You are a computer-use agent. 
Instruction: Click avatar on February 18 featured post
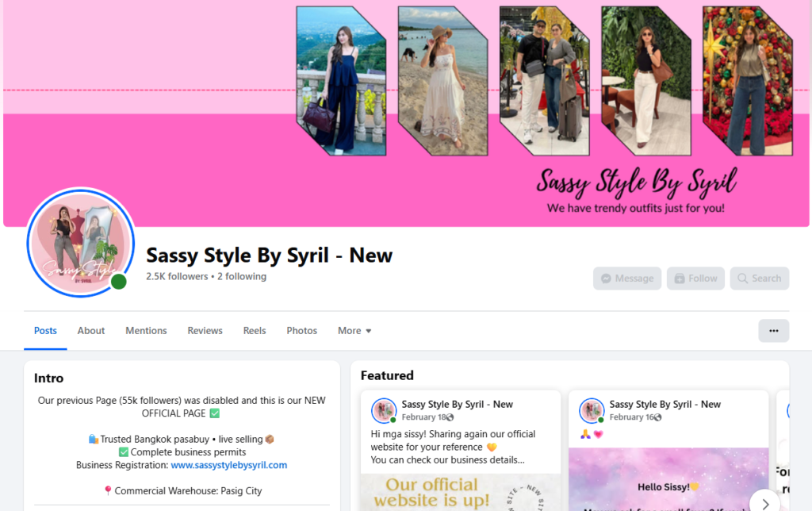click(x=384, y=410)
